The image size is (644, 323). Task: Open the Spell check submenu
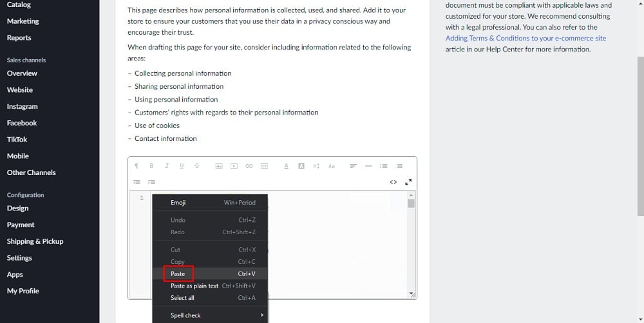click(210, 315)
